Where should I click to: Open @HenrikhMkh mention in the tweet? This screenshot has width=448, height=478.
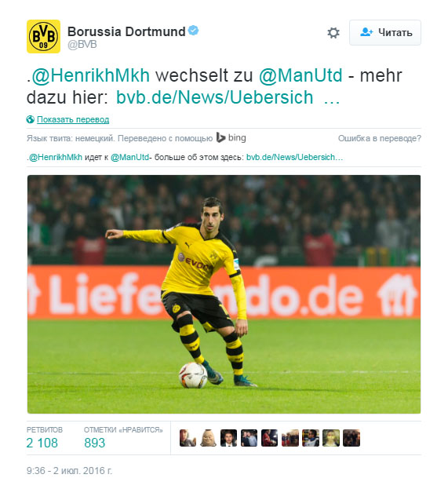(91, 75)
